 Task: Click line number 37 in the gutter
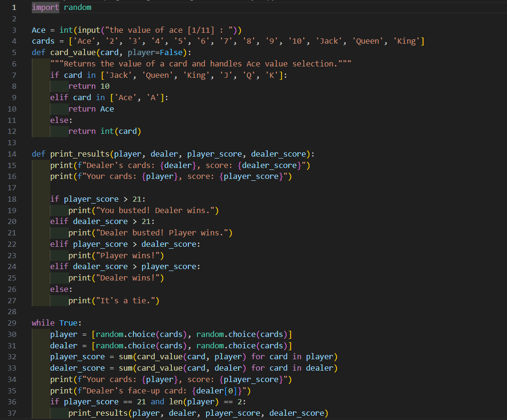pyautogui.click(x=12, y=413)
